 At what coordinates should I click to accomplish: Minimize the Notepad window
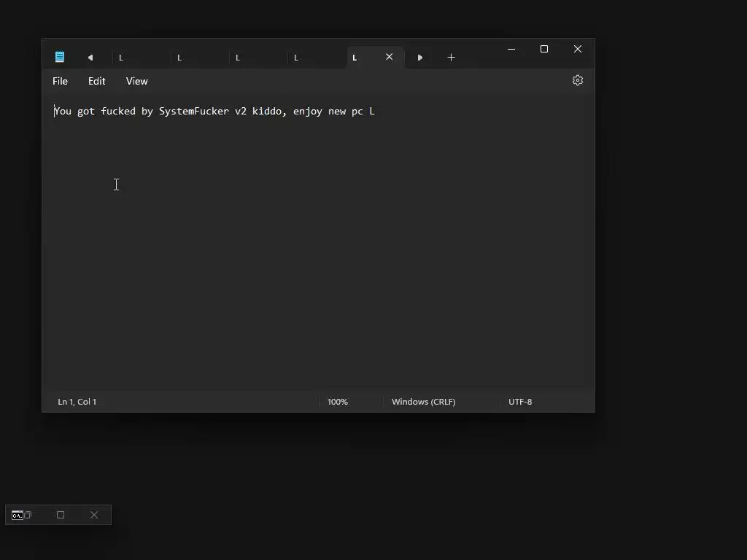point(511,49)
